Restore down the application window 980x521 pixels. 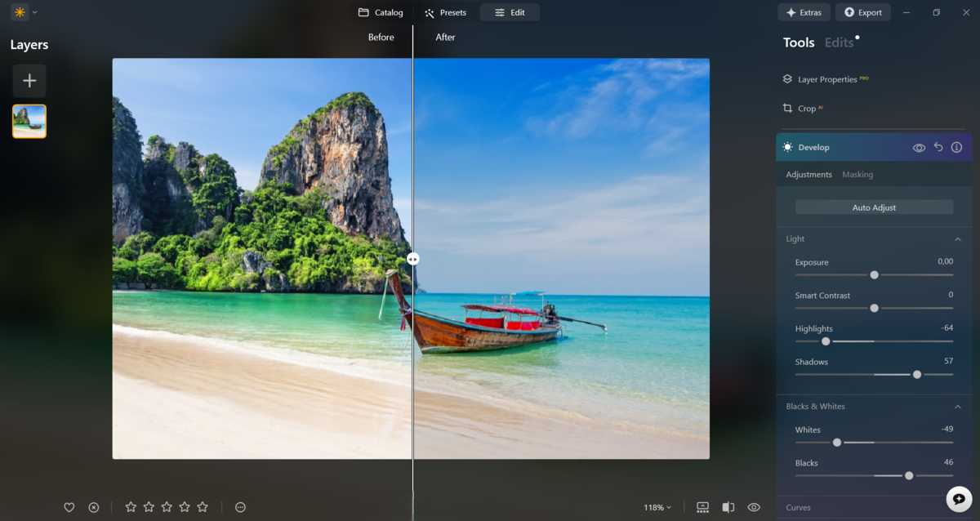pos(936,12)
